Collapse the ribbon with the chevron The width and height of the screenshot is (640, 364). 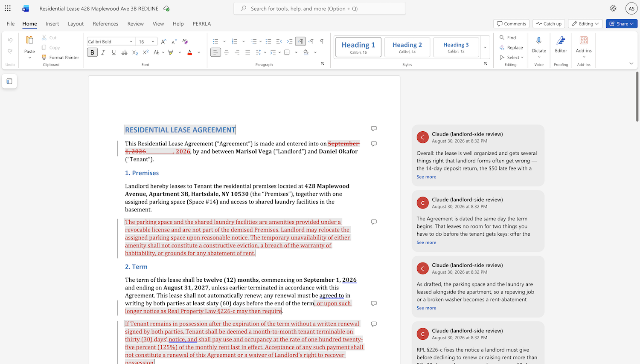coord(631,64)
